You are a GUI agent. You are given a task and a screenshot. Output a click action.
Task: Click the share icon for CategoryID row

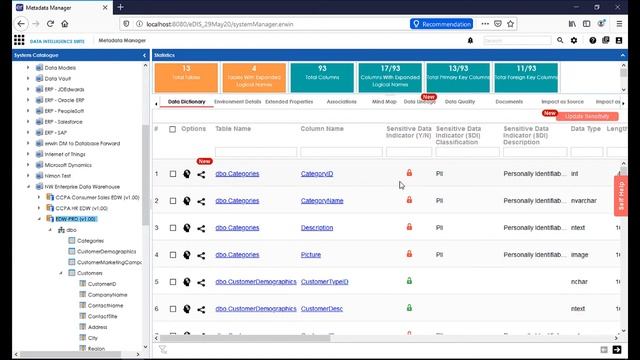coord(201,174)
